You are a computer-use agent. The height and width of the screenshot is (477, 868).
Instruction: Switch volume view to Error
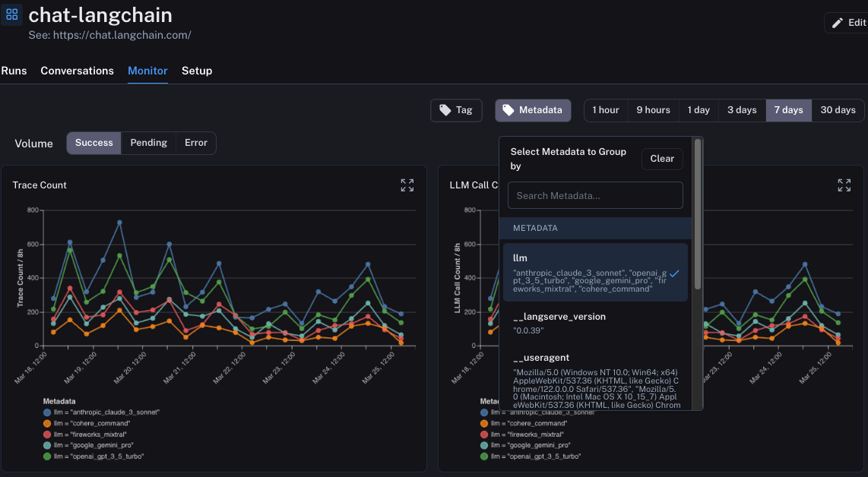pos(195,142)
